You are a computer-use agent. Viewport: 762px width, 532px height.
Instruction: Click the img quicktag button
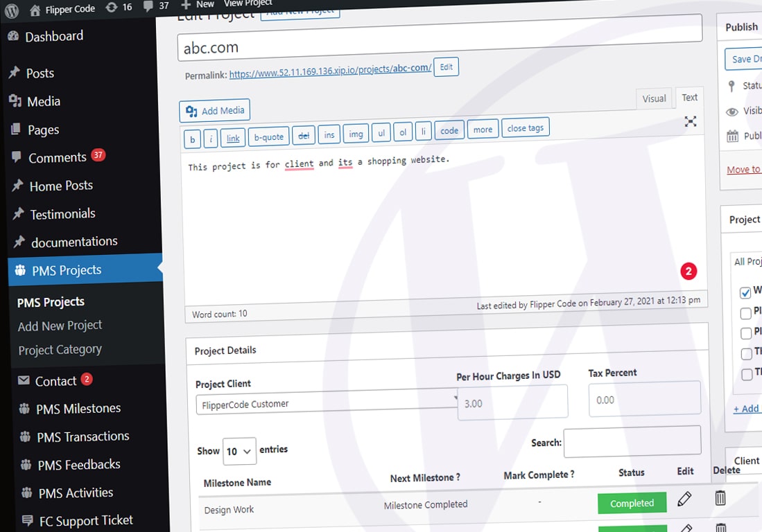[356, 134]
